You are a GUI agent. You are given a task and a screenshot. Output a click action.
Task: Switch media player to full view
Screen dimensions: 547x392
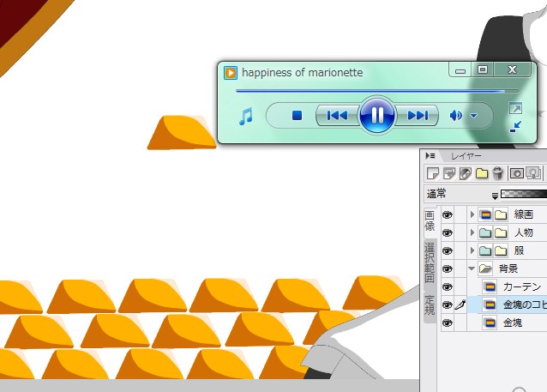[x=515, y=108]
